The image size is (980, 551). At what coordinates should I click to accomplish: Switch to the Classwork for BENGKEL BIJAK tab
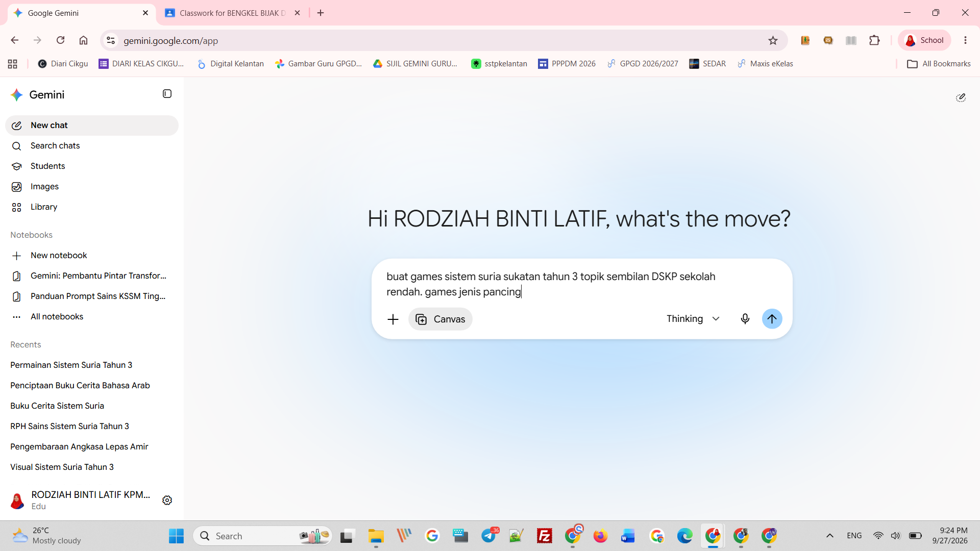[232, 13]
